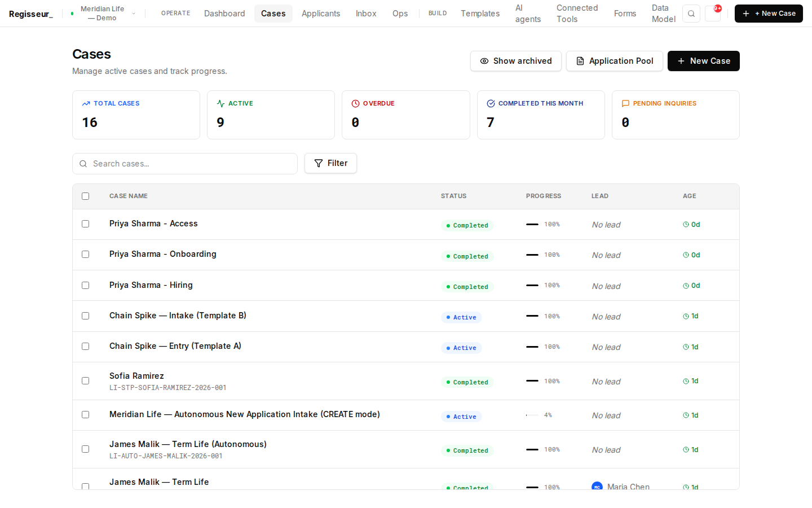This screenshot has width=812, height=508.
Task: Click LI-STP-SOFIA-RAMIREZ-2026-001 text
Action: [168, 388]
